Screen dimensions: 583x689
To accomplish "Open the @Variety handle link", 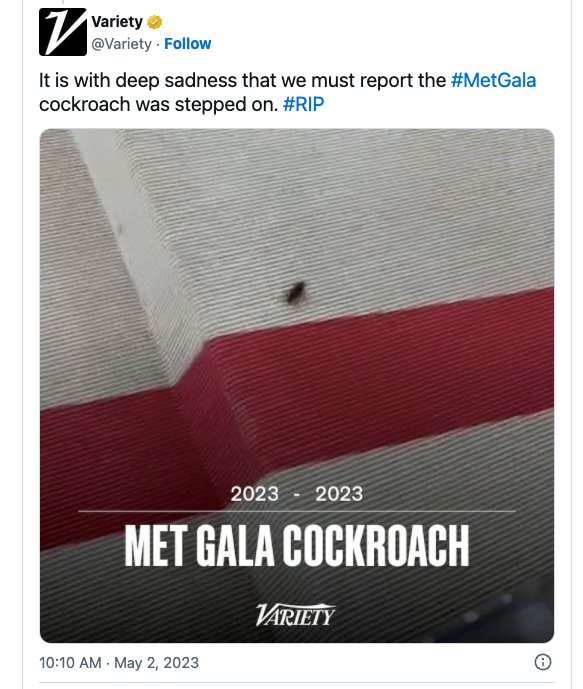I will coord(121,44).
